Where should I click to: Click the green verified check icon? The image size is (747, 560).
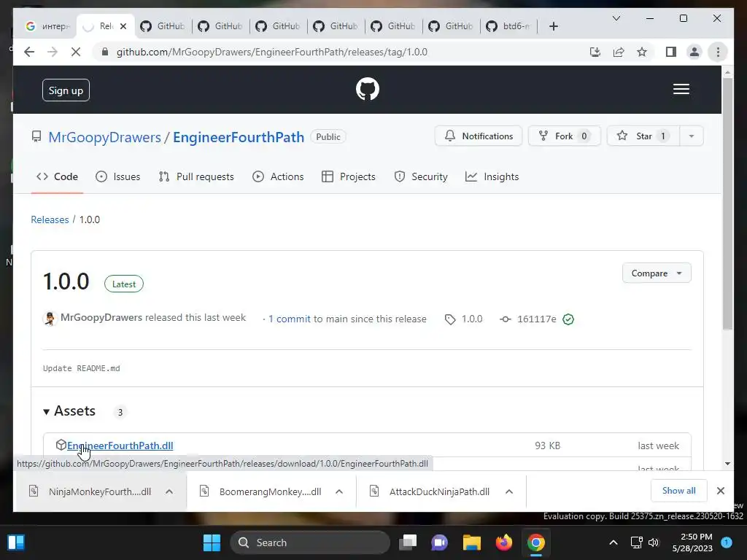pos(568,319)
